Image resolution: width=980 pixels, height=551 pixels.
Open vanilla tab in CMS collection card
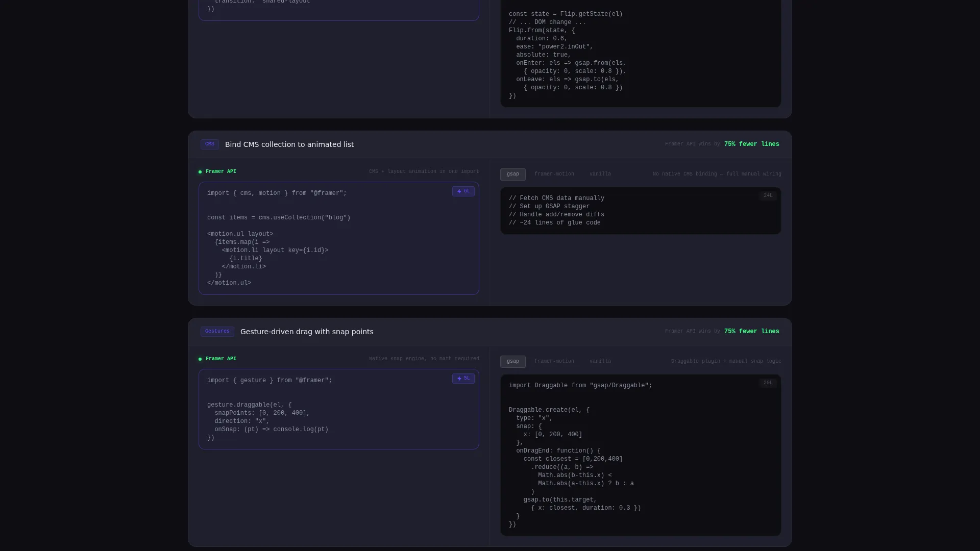600,174
